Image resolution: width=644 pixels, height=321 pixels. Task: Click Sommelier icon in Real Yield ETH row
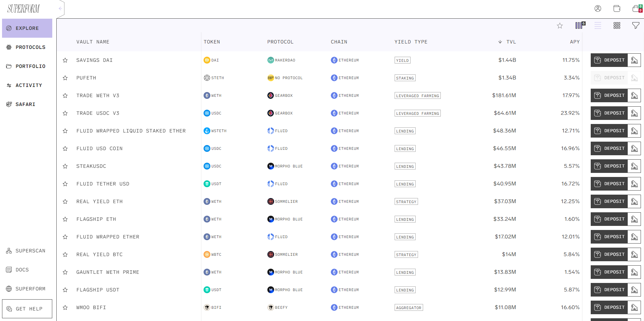(x=270, y=201)
